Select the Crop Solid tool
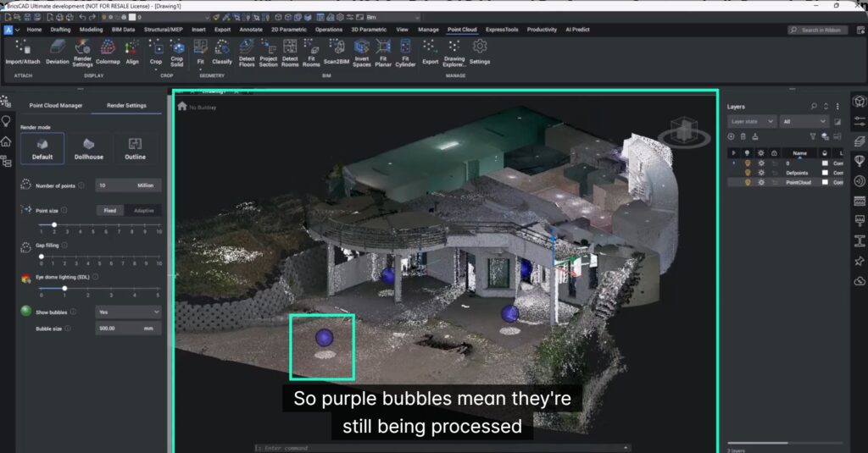 tap(176, 53)
